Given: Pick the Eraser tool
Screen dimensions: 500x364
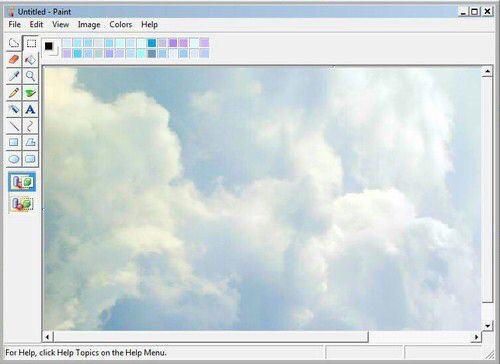Looking at the screenshot, I should (14, 60).
